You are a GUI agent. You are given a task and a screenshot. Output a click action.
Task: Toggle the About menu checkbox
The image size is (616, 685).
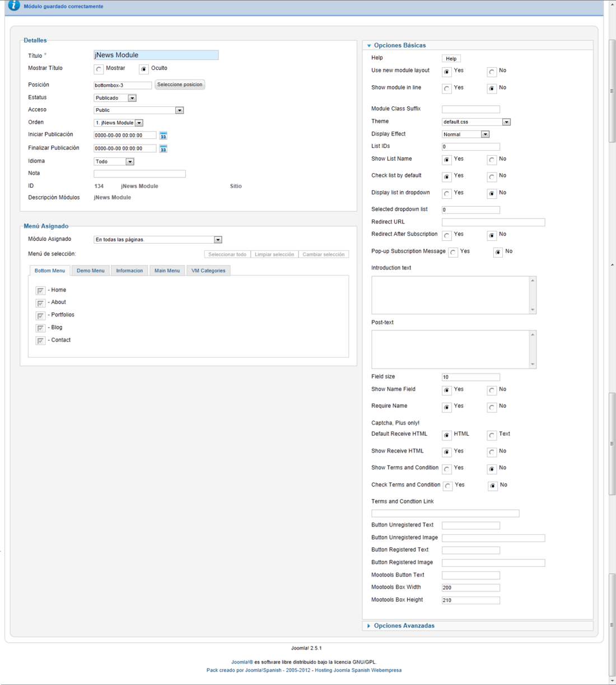40,303
